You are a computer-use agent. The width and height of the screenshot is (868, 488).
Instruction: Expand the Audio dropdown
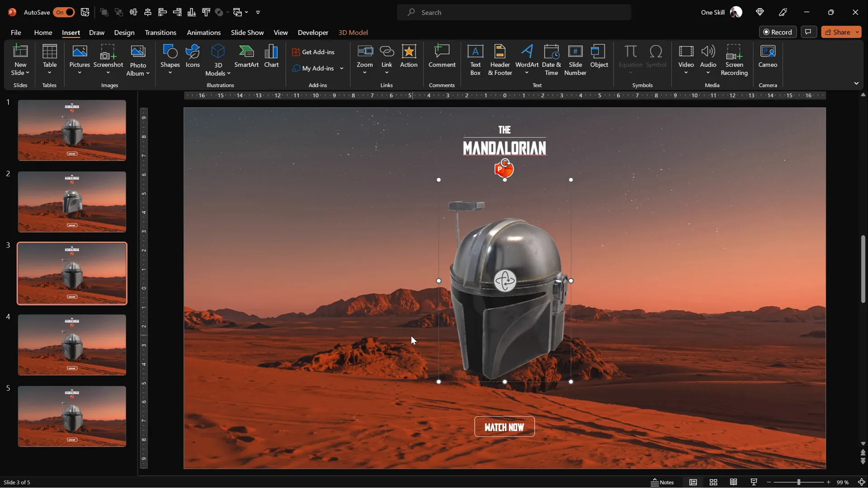708,73
